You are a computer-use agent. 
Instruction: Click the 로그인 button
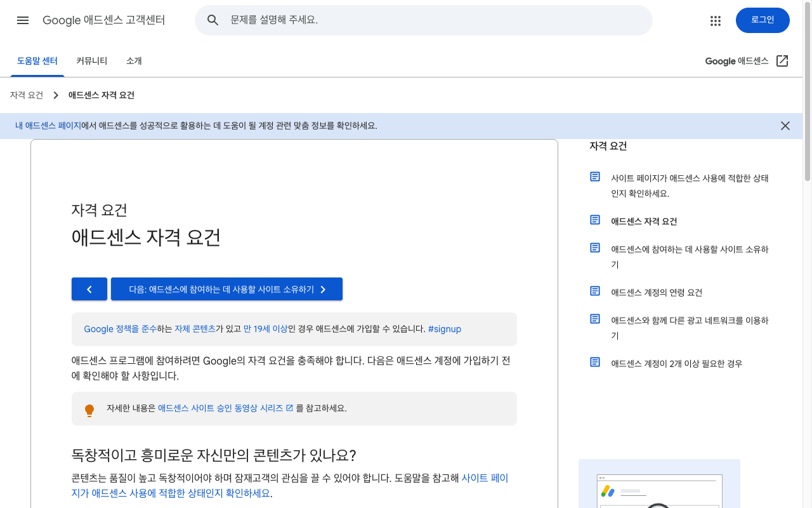tap(763, 20)
